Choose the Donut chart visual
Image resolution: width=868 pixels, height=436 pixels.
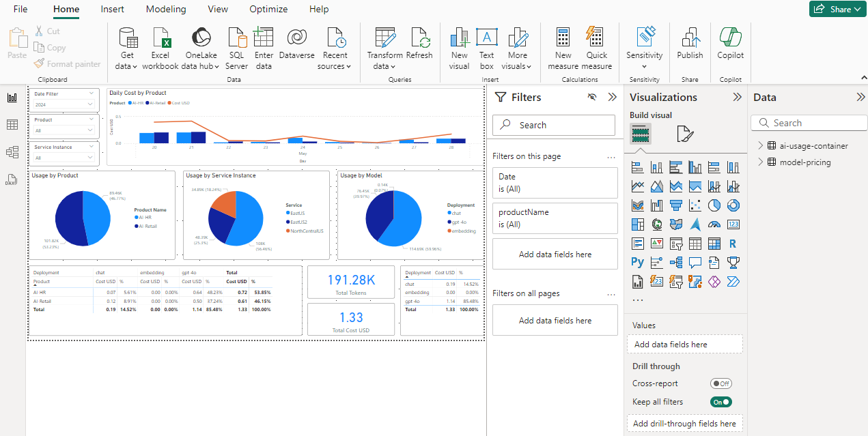[733, 205]
